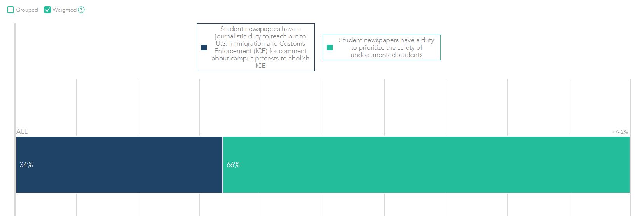
Task: Click the navy legend color square
Action: pyautogui.click(x=204, y=48)
